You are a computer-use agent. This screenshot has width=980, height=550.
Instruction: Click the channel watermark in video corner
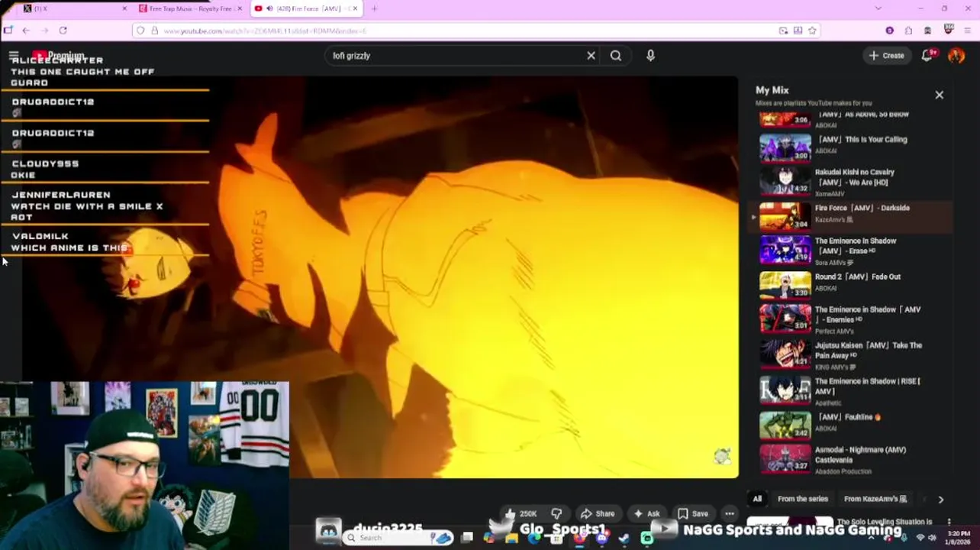point(722,456)
